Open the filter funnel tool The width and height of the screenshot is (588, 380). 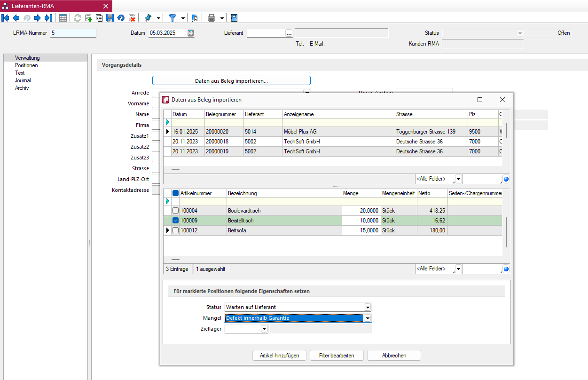tap(173, 18)
